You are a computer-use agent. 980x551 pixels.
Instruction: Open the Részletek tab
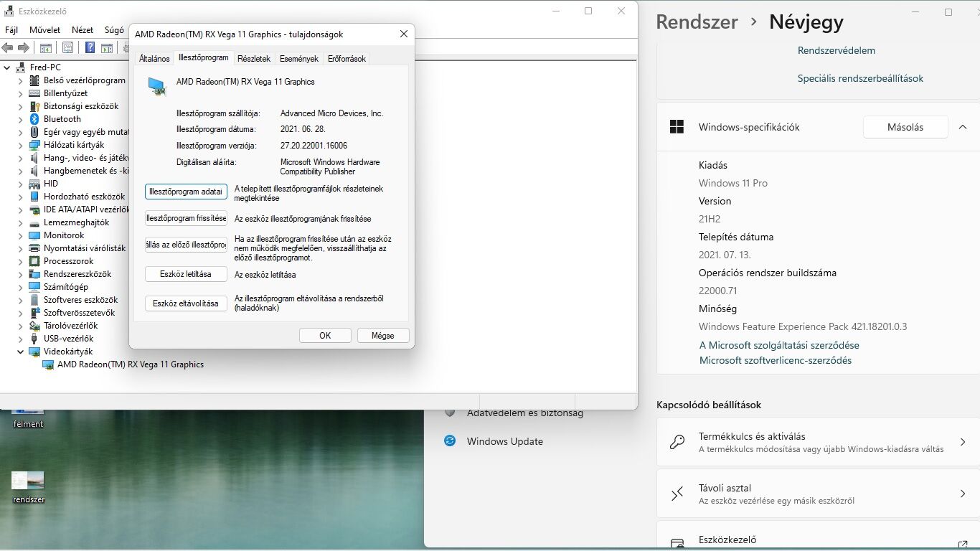pyautogui.click(x=254, y=59)
